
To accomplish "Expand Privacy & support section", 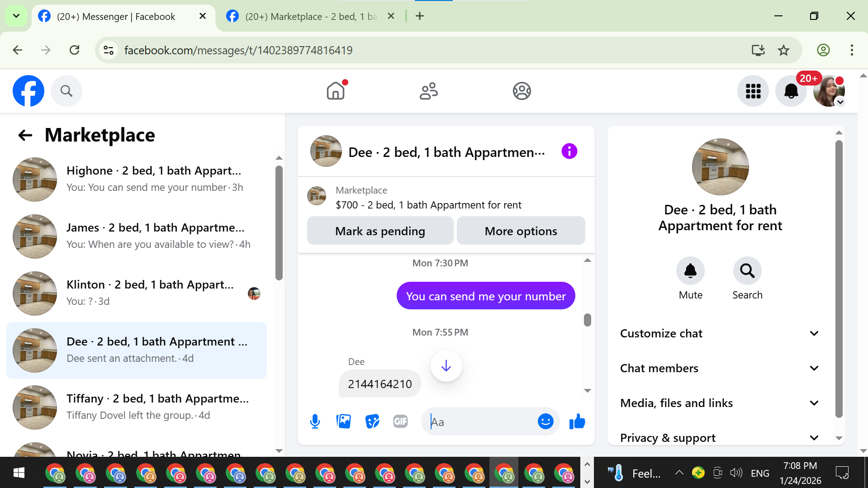I will coord(720,437).
